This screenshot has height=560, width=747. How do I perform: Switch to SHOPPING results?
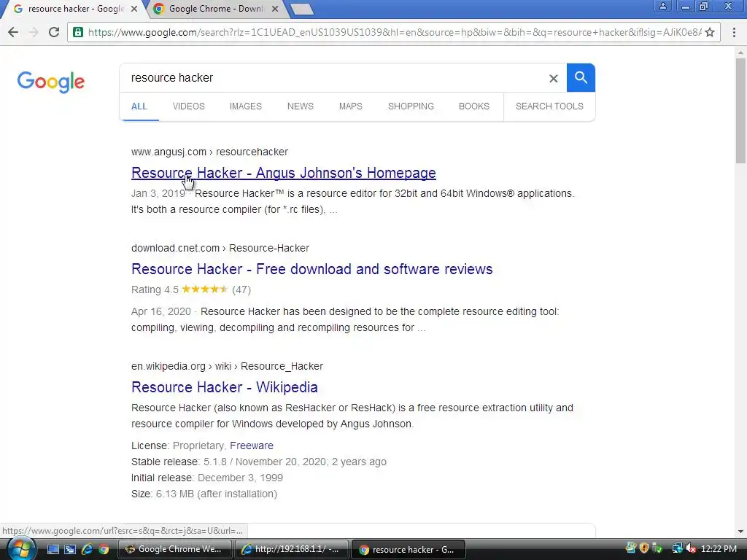(x=411, y=106)
